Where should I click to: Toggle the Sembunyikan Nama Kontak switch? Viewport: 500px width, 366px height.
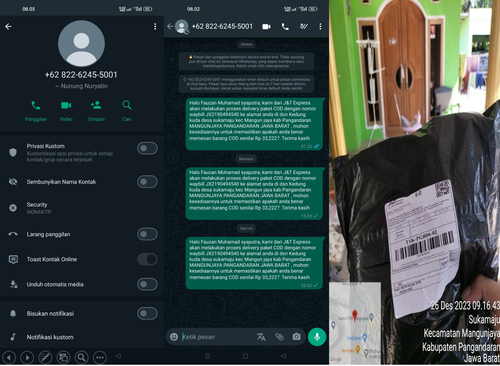tap(147, 182)
